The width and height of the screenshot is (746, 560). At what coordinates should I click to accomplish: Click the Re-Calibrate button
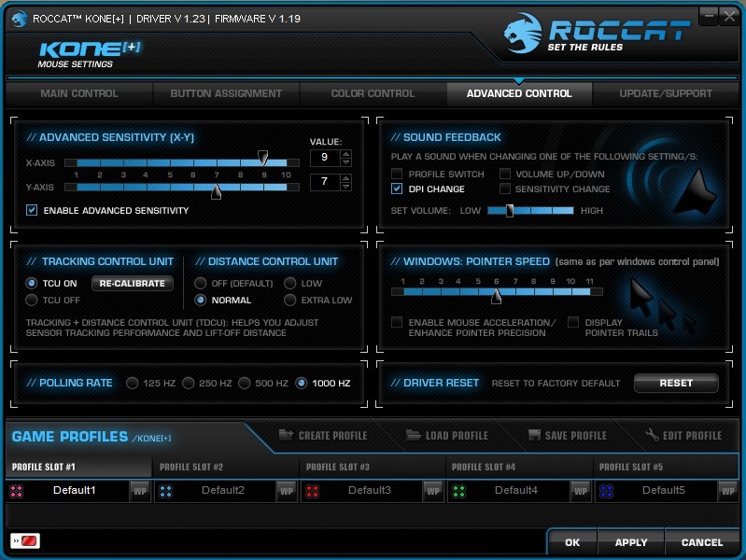coord(133,283)
